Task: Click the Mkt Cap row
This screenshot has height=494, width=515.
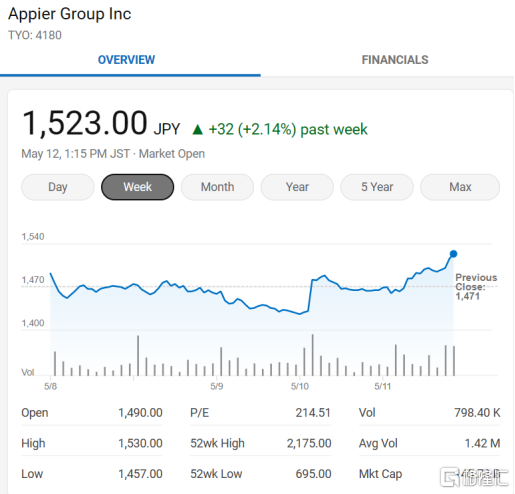Action: (x=429, y=474)
